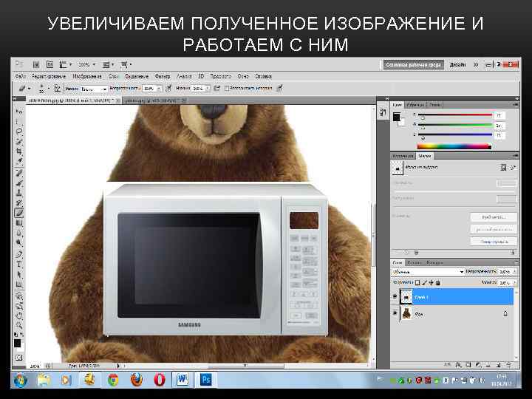
Task: Select the Clone Stamp tool
Action: 19,193
